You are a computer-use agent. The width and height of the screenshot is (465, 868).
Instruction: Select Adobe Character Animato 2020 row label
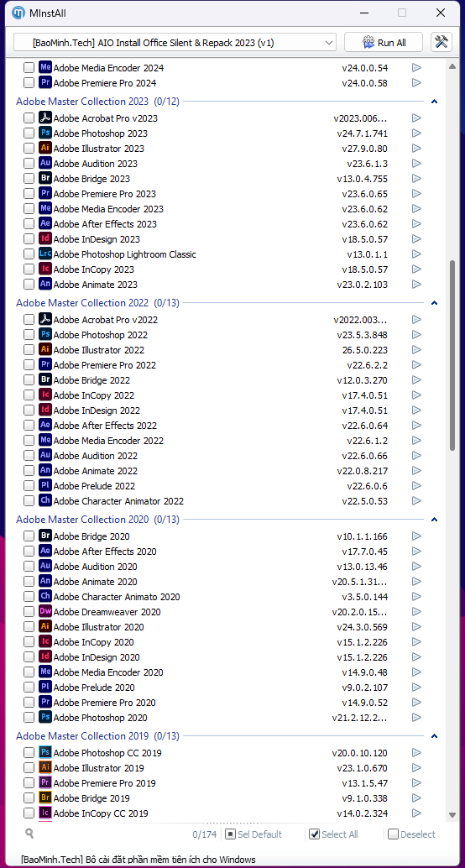(117, 597)
